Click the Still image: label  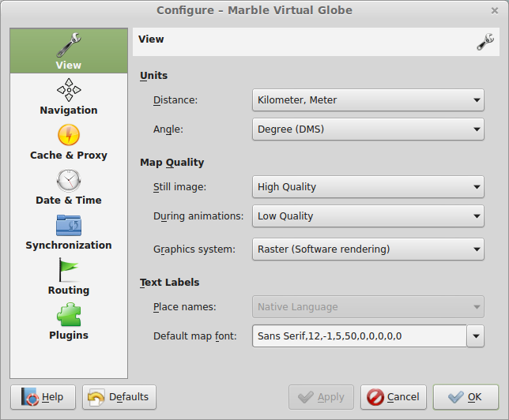click(x=180, y=187)
